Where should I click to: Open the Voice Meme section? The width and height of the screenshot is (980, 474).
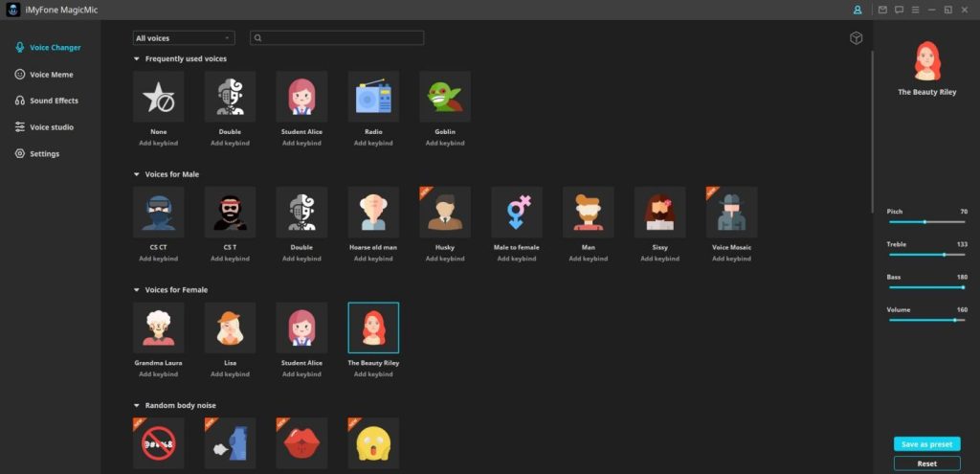click(x=44, y=75)
